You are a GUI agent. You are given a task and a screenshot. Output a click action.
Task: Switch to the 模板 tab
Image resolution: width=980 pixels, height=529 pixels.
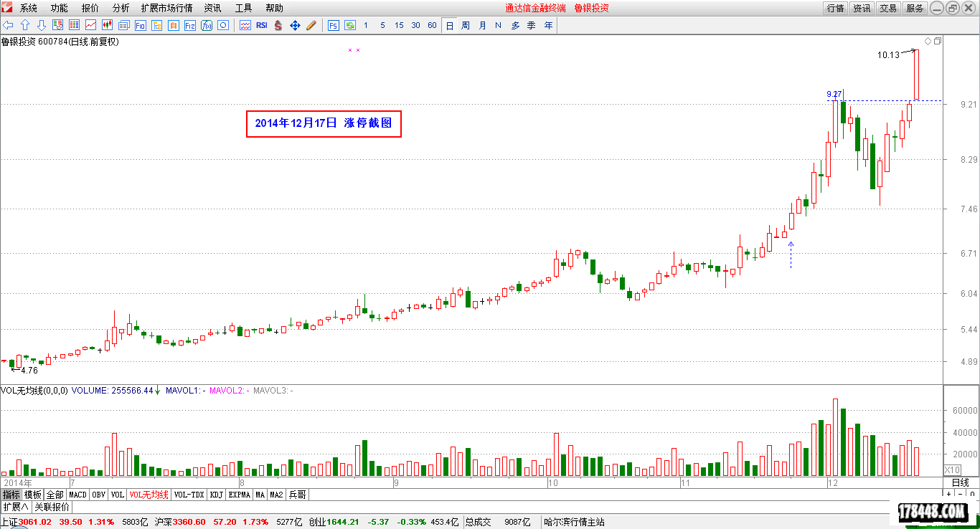[x=33, y=495]
